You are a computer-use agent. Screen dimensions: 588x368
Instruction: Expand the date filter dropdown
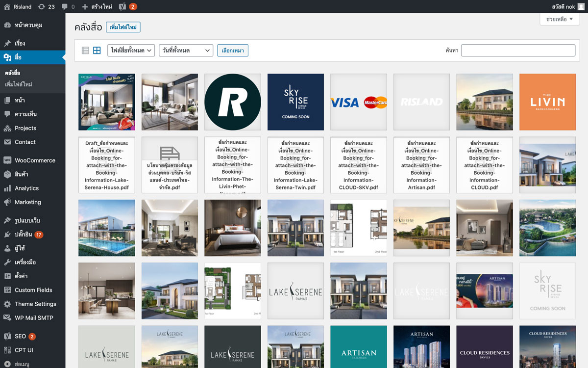coord(186,51)
